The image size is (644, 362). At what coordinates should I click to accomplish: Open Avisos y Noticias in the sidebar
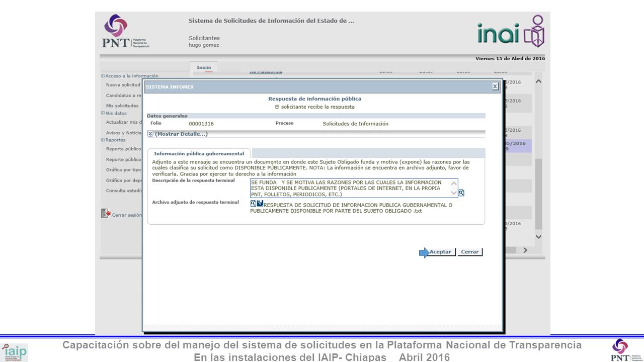[124, 133]
